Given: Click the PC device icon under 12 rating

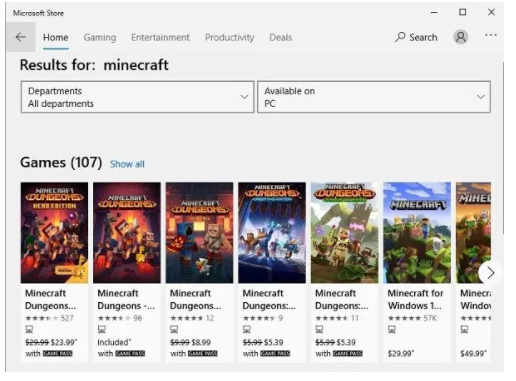Looking at the screenshot, I should coord(174,330).
